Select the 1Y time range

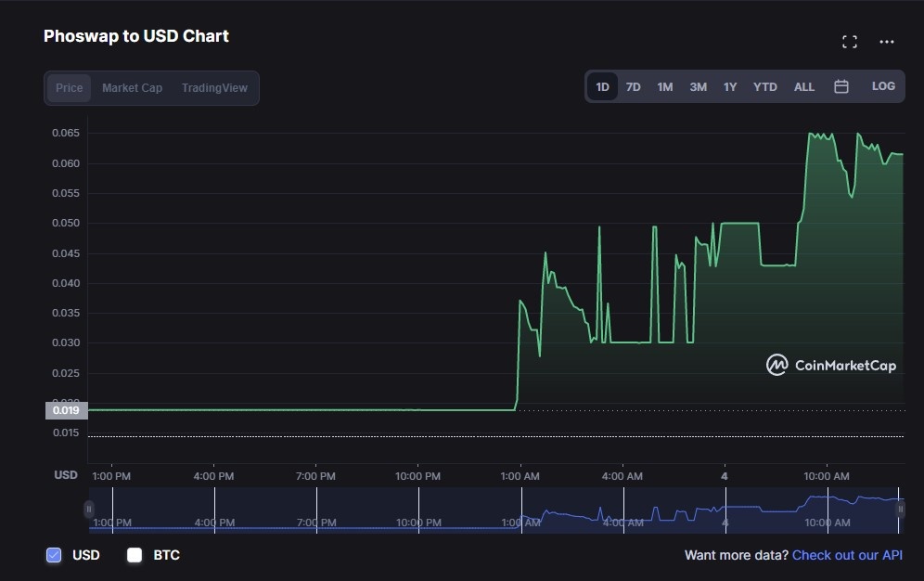pos(730,86)
